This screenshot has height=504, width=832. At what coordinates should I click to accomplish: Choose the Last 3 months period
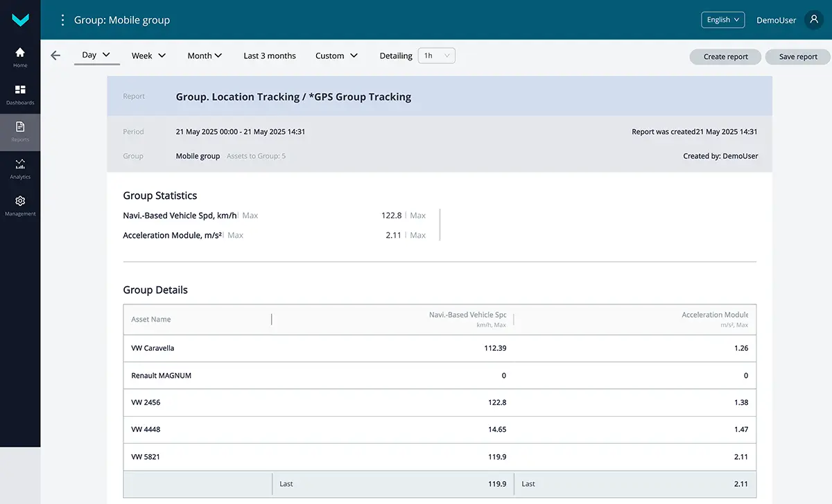click(x=270, y=55)
